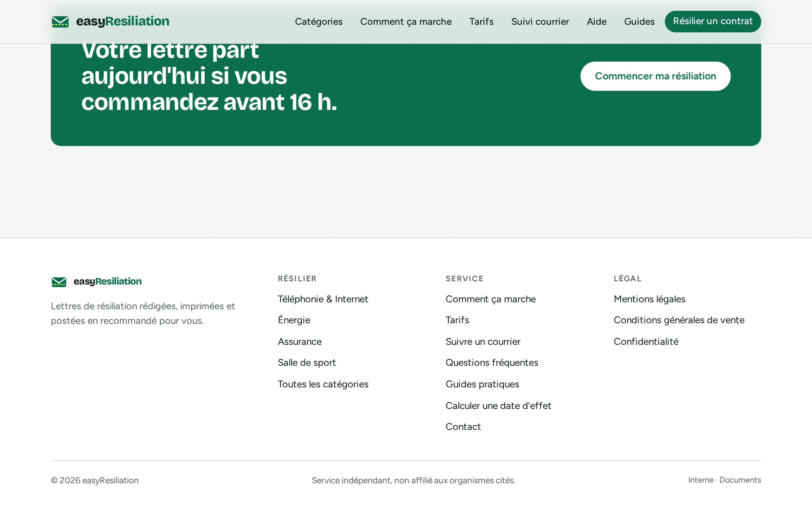Click the easyResiliation header wordmark

pos(122,22)
